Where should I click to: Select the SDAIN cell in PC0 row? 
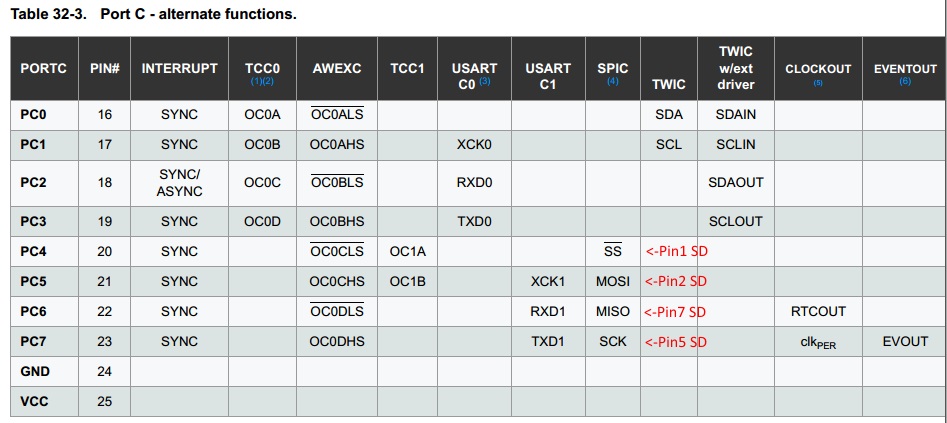pyautogui.click(x=736, y=114)
